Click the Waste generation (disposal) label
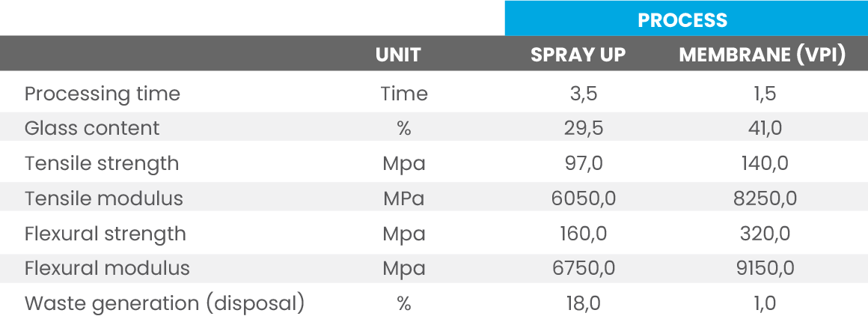868x322 pixels. point(165,304)
